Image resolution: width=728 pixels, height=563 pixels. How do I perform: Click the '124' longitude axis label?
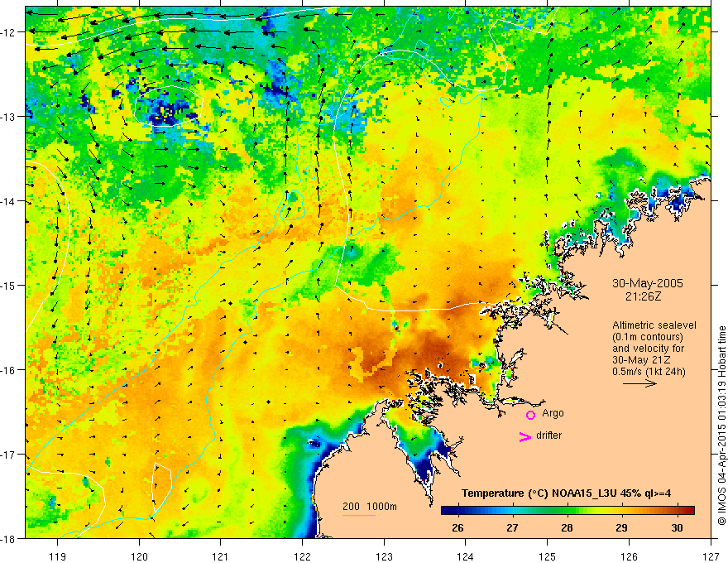(x=466, y=556)
